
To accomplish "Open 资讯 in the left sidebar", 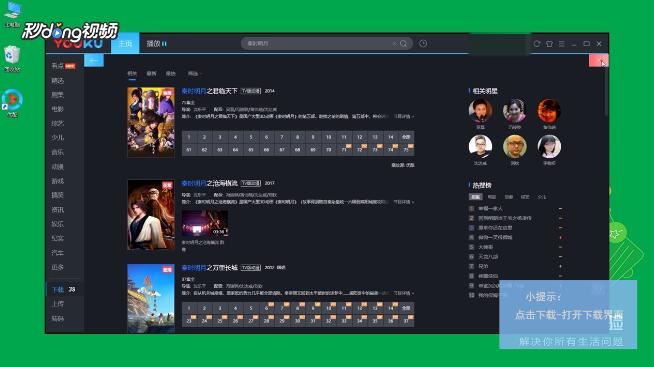I will point(58,209).
